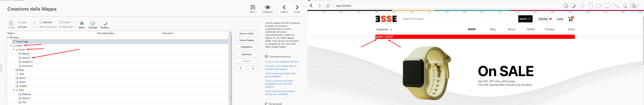644x105 pixels.
Task: Toggle In Costruzione page status
Action: 48,27
